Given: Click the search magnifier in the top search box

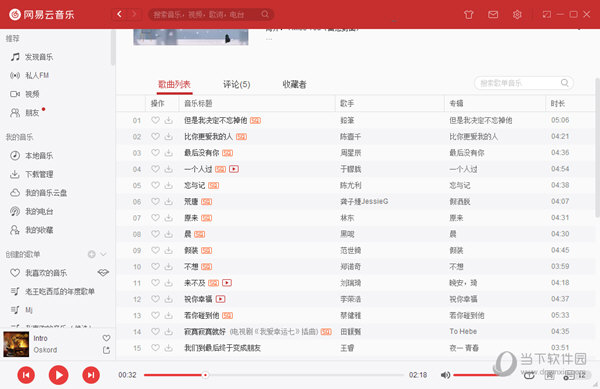Looking at the screenshot, I should click(265, 15).
